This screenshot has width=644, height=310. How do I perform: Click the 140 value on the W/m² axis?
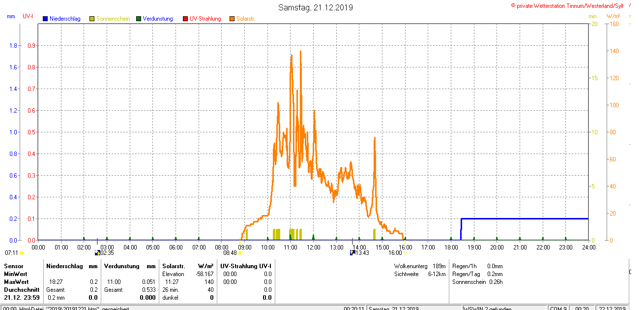pos(615,51)
